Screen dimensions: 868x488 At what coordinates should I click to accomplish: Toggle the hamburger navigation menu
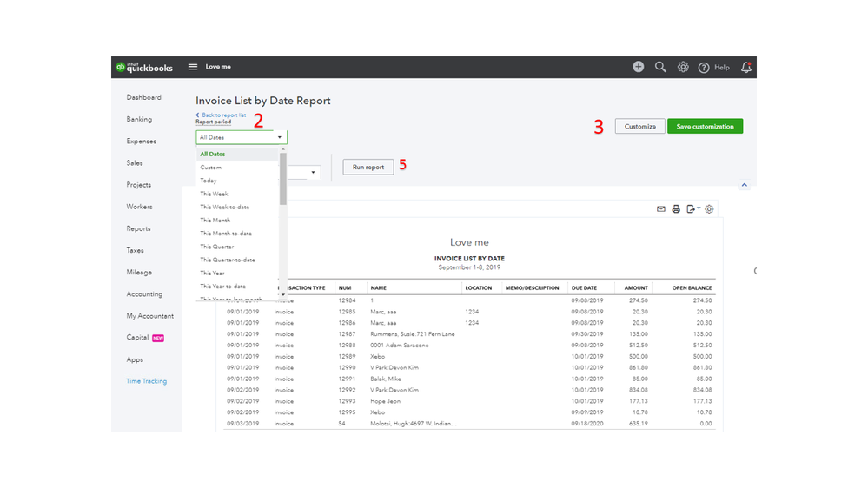coord(193,68)
